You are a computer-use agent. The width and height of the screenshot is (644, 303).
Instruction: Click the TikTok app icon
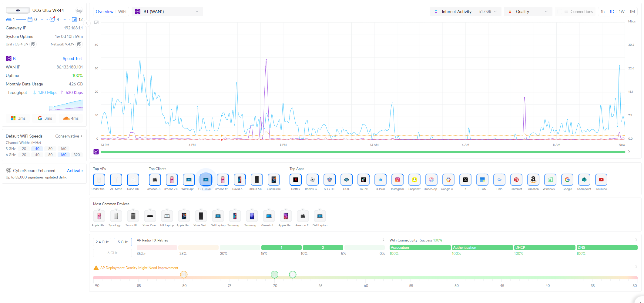click(363, 180)
